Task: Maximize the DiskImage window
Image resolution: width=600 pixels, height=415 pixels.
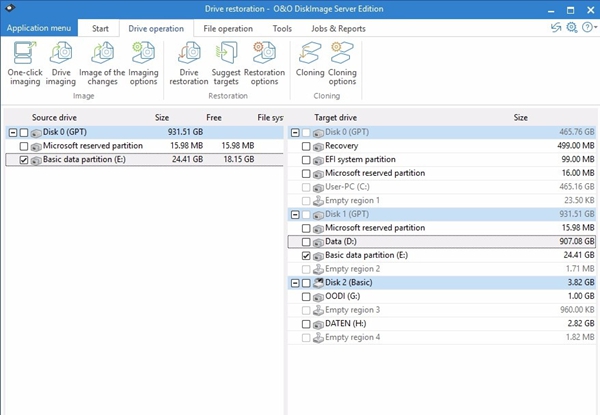Action: (571, 10)
